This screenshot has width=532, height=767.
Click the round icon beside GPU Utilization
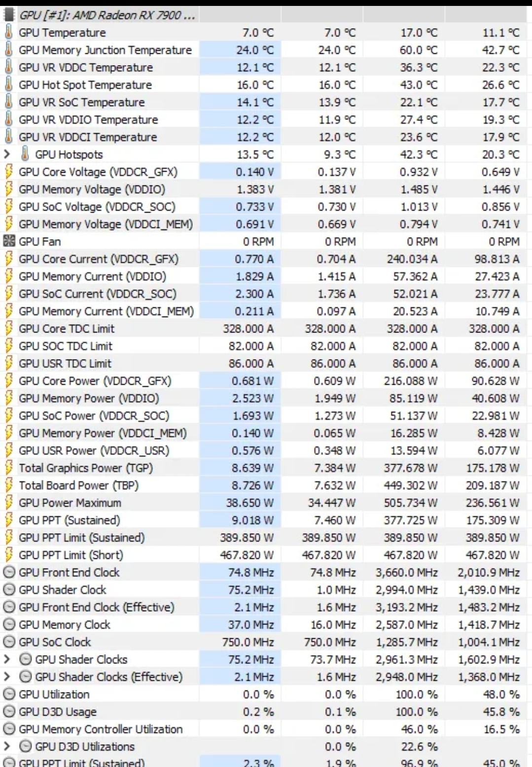[9, 694]
